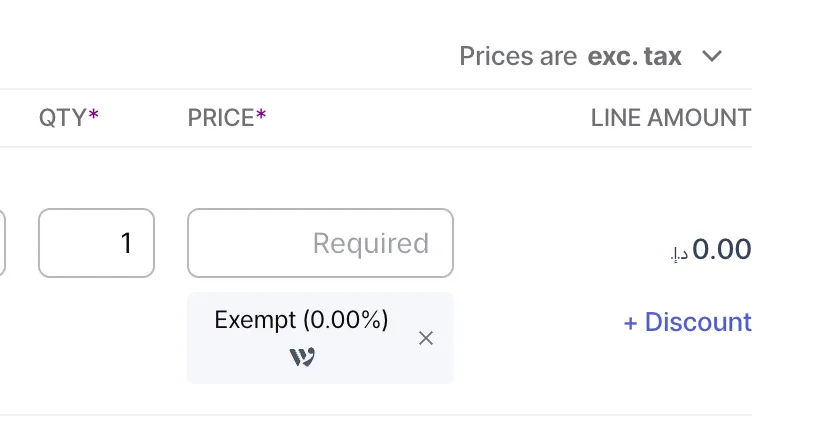The height and width of the screenshot is (440, 818).
Task: Click the bold "exc. tax" option text
Action: [635, 56]
